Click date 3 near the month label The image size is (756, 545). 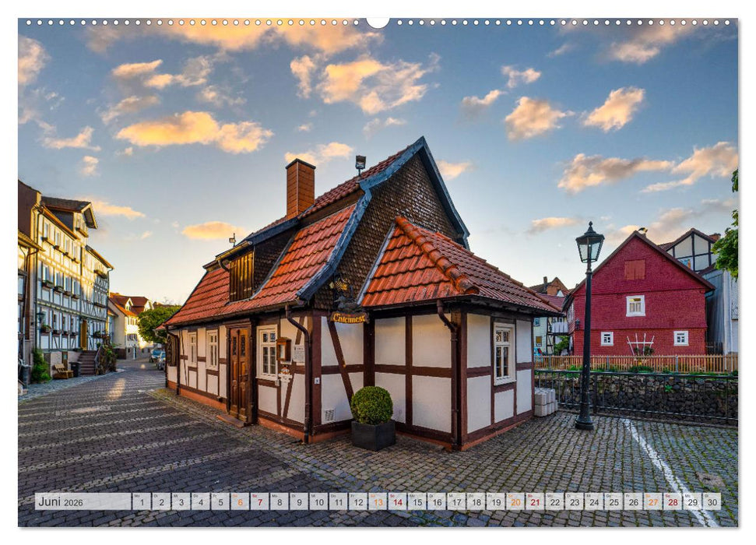[x=181, y=501]
